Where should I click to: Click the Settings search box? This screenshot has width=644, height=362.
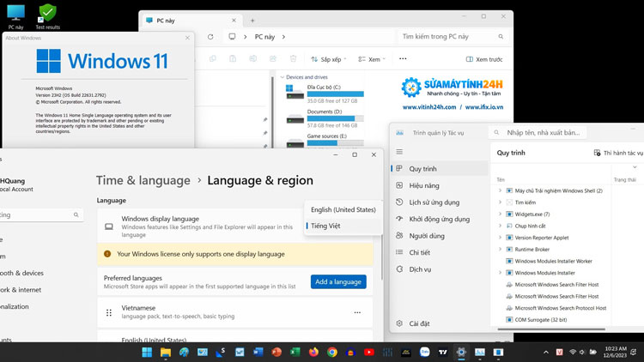click(41, 214)
